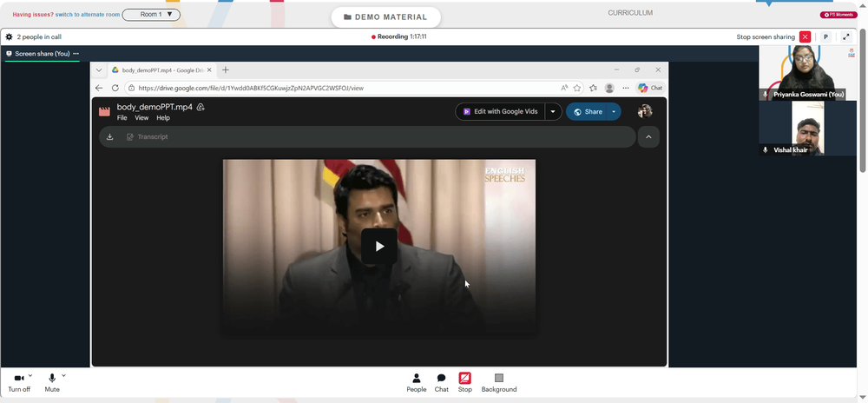Click the body_demoPPT.mp4 file title
Image resolution: width=868 pixels, height=403 pixels.
(155, 107)
